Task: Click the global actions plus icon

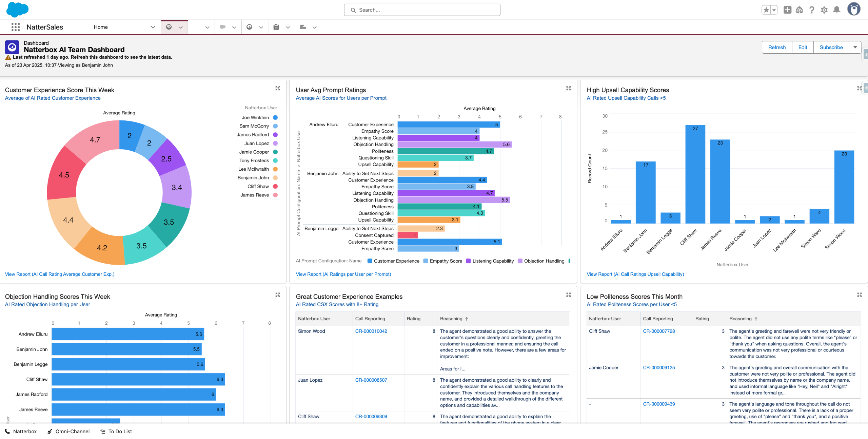Action: [x=787, y=10]
